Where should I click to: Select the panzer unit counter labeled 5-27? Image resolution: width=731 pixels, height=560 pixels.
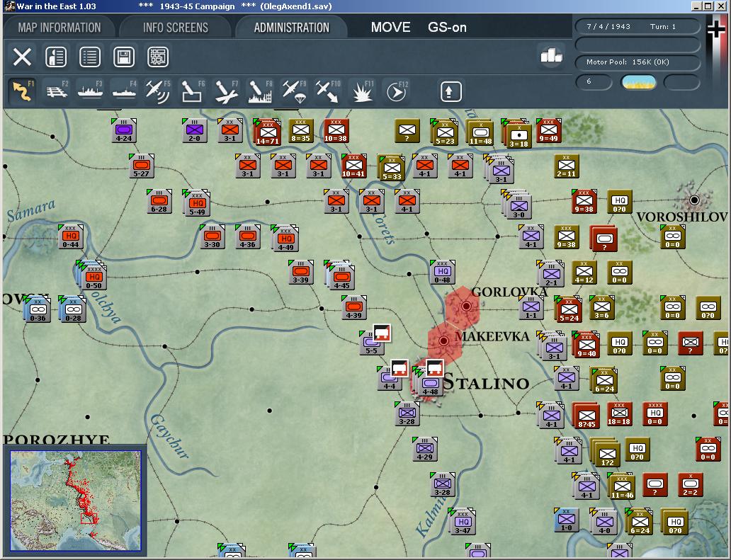pos(141,166)
